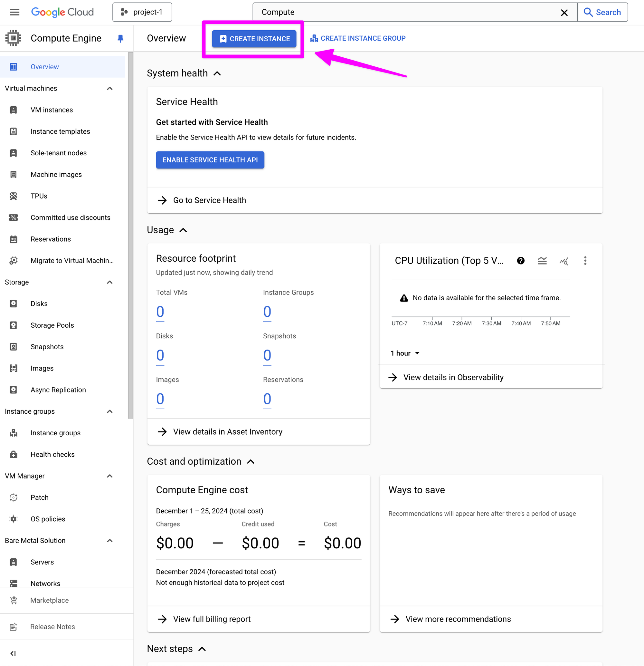Click Enable Service Health API button
Screen dimensions: 644x666
(x=210, y=160)
